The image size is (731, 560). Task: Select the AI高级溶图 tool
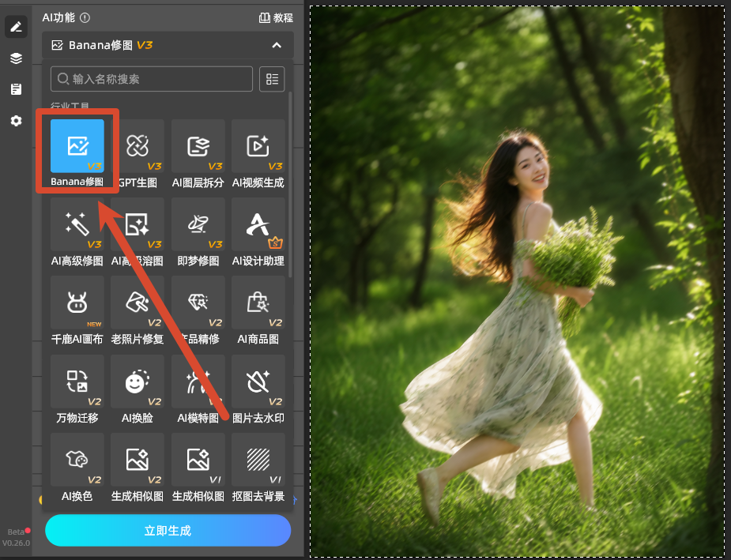pos(138,224)
